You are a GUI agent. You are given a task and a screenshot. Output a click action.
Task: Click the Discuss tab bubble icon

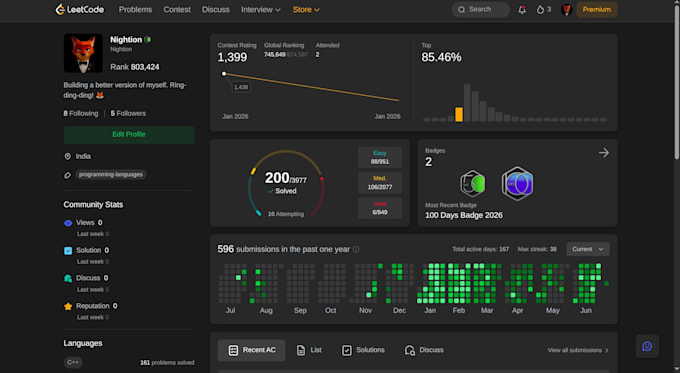(410, 350)
